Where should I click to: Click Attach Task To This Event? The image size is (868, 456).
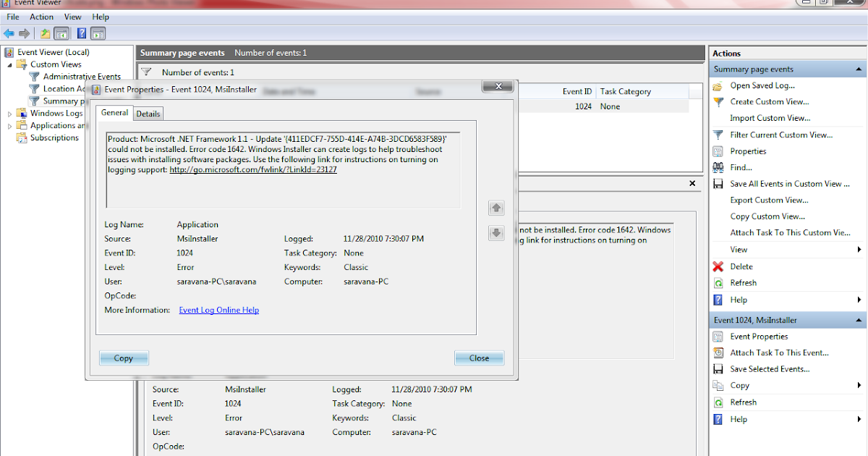pos(779,352)
